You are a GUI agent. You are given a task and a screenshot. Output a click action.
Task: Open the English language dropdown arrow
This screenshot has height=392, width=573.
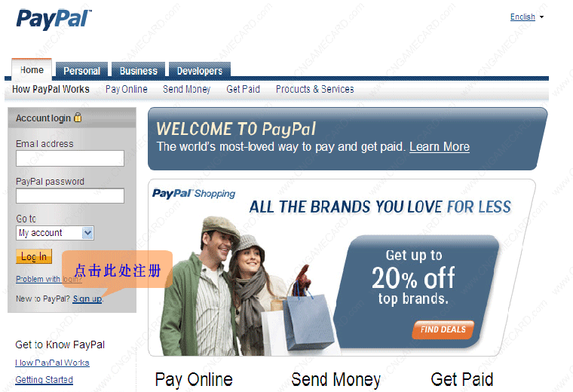[541, 17]
